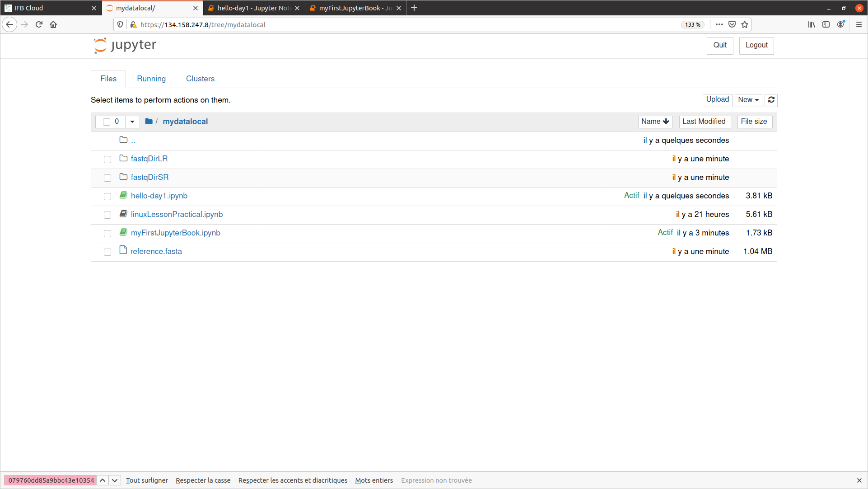
Task: Click the Logout button
Action: (x=756, y=45)
